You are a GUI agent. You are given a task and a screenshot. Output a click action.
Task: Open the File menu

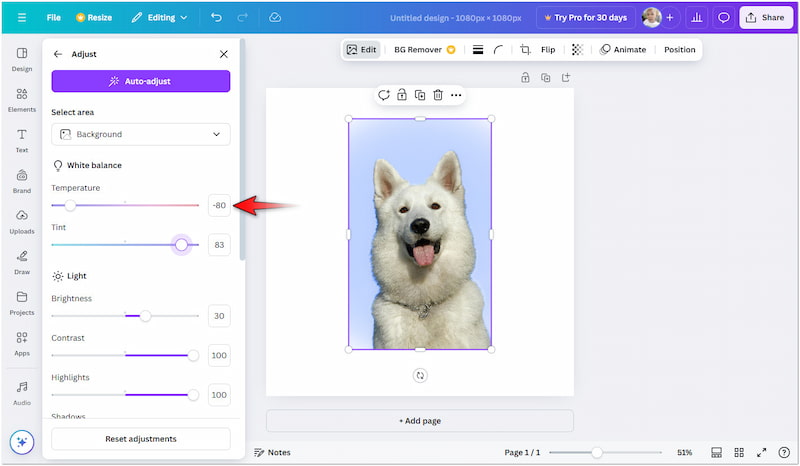click(53, 18)
